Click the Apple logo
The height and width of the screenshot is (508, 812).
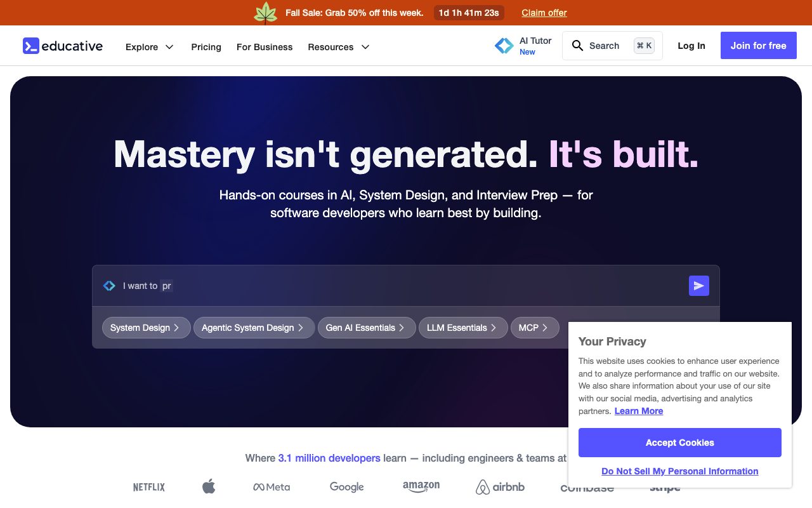[x=209, y=486]
